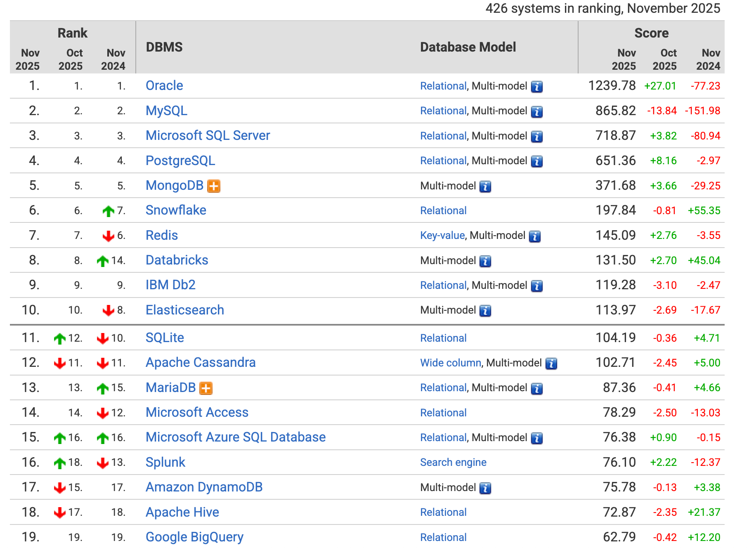Open the Search engine model link for Splunk

453,462
